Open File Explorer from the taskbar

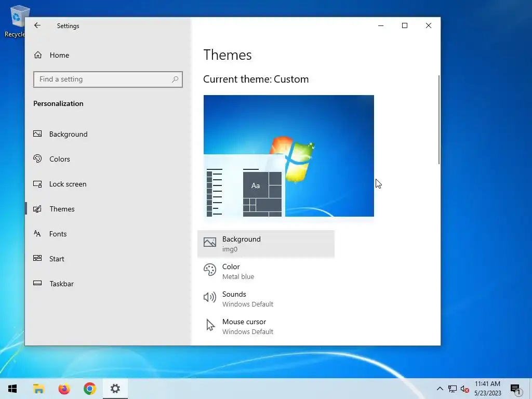point(38,389)
